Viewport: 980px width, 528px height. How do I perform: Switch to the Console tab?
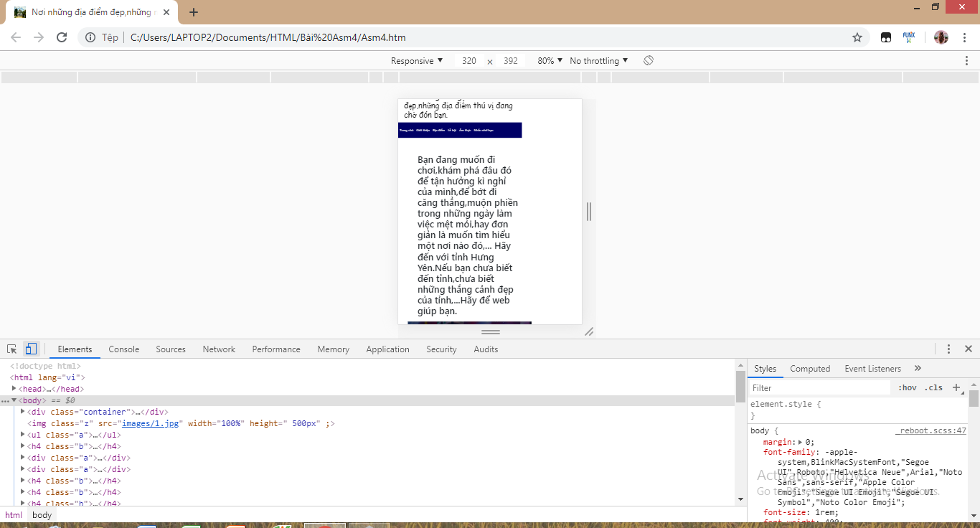click(x=124, y=349)
